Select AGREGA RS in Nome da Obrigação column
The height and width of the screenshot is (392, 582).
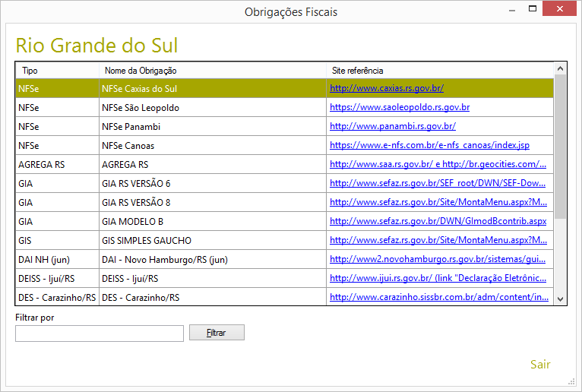click(x=213, y=164)
